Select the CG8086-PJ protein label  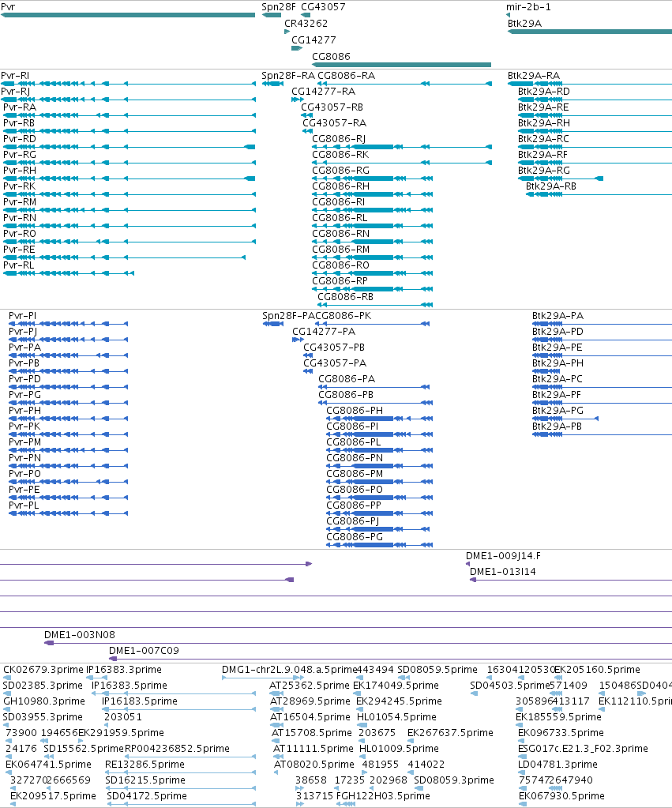(x=352, y=521)
